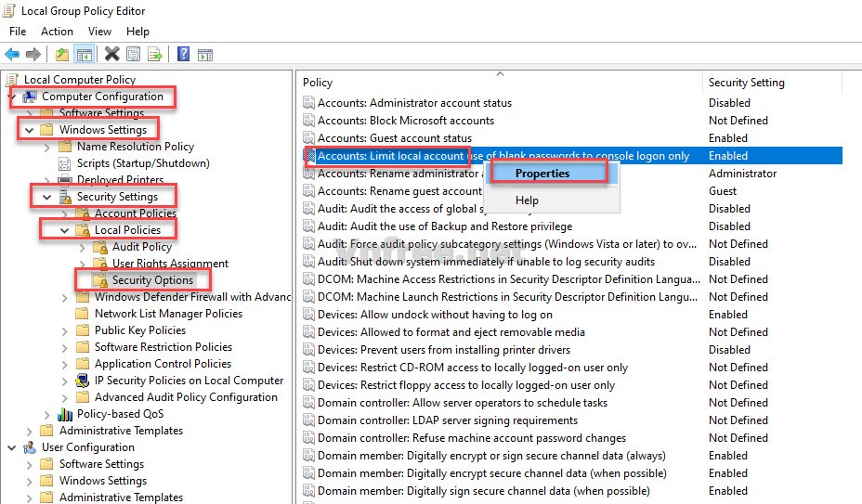Open the Help menu in menu bar
Image resolution: width=862 pixels, height=504 pixels.
(137, 32)
